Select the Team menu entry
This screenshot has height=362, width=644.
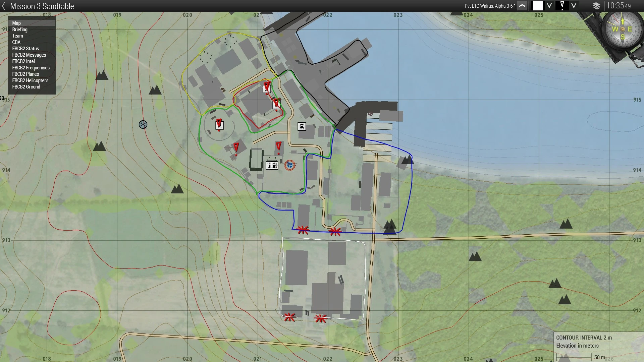pyautogui.click(x=18, y=36)
